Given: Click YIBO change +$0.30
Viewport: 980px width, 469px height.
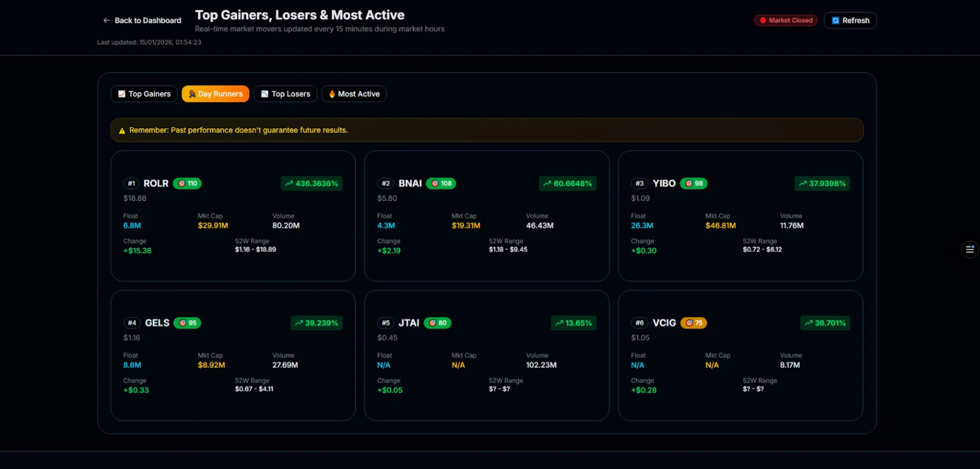Looking at the screenshot, I should (644, 251).
